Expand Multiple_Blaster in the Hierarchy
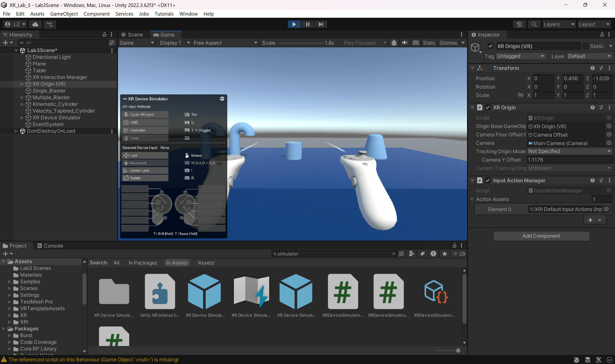Viewport: 615px width, 364px height. click(x=22, y=98)
